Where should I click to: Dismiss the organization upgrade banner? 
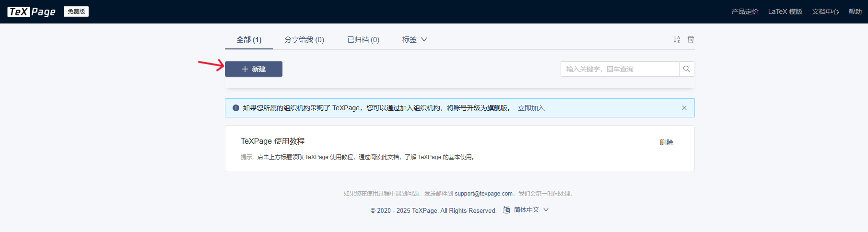coord(684,108)
